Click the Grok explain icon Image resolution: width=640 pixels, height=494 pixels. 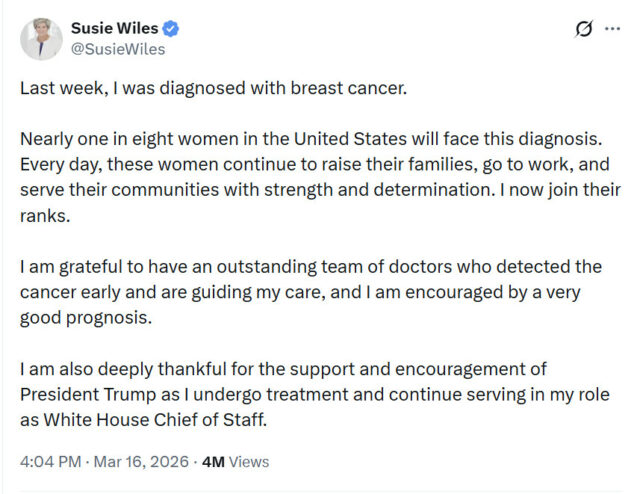[x=584, y=29]
